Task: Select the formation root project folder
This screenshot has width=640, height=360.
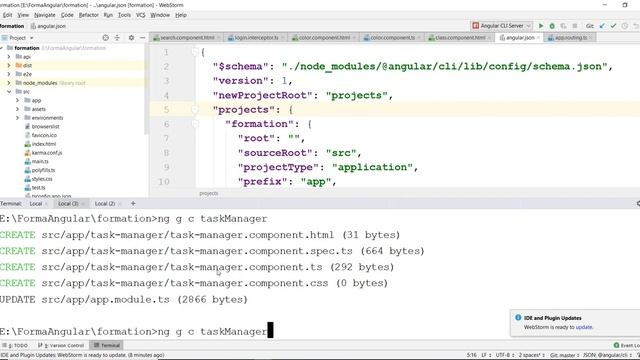Action: click(x=27, y=48)
